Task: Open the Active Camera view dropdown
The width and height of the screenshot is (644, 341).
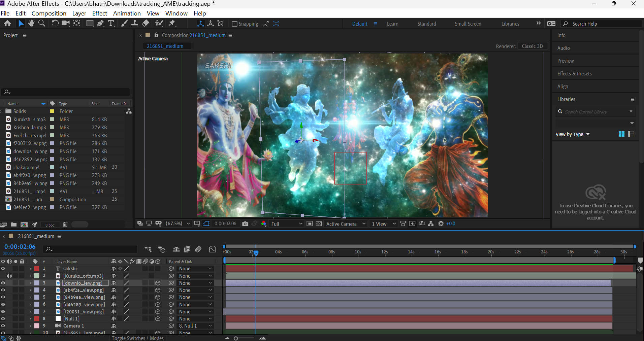Action: click(x=346, y=224)
